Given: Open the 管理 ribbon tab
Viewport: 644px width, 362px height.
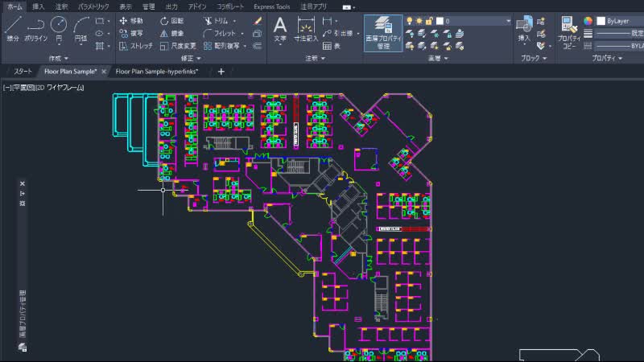Looking at the screenshot, I should click(148, 7).
